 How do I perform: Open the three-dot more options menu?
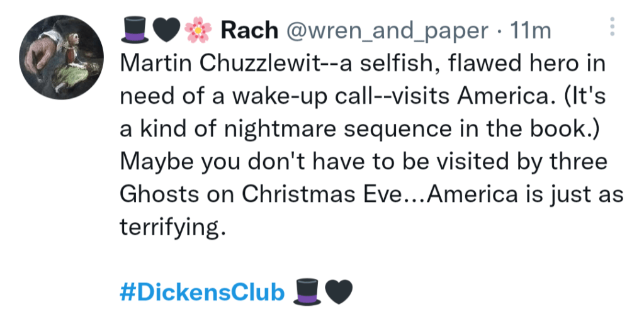pyautogui.click(x=612, y=26)
